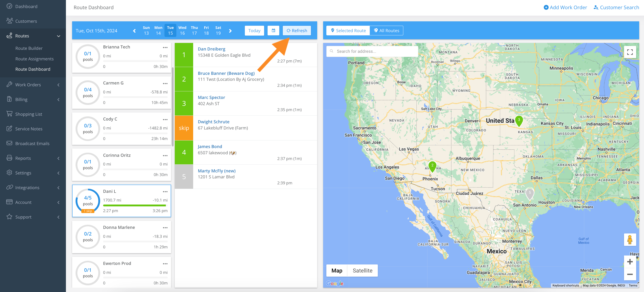Open Route Dashboard submenu item
The image size is (644, 292).
click(x=33, y=69)
